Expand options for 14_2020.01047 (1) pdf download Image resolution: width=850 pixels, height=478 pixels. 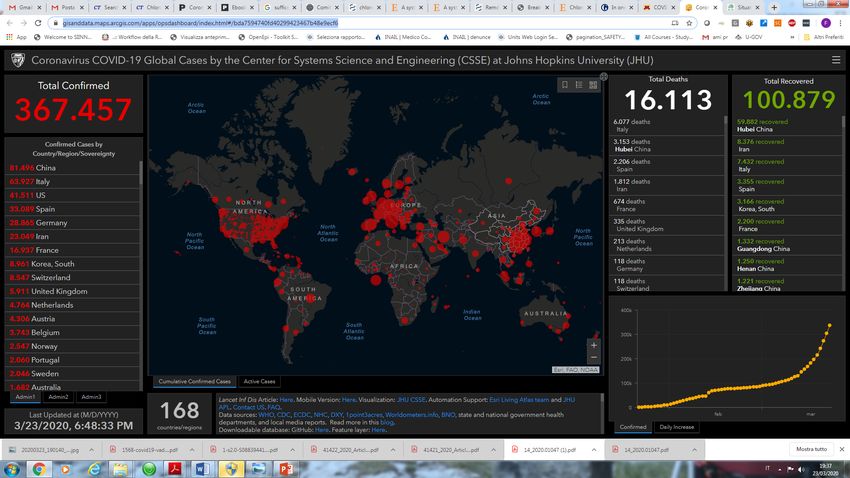[594, 450]
